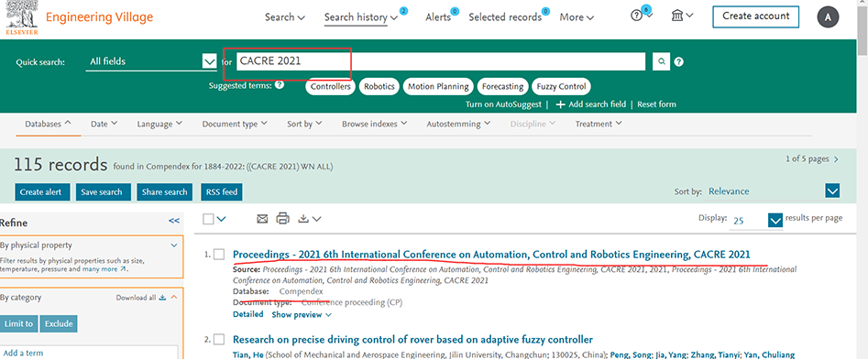
Task: Open Selected records page
Action: point(505,17)
